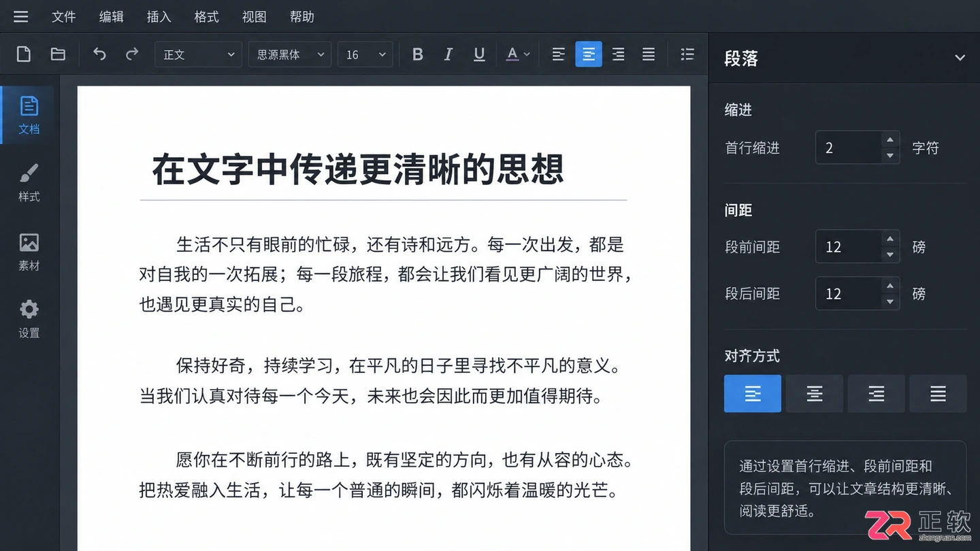Screen dimensions: 980x551
Task: Open the 编辑 menu
Action: coord(111,16)
